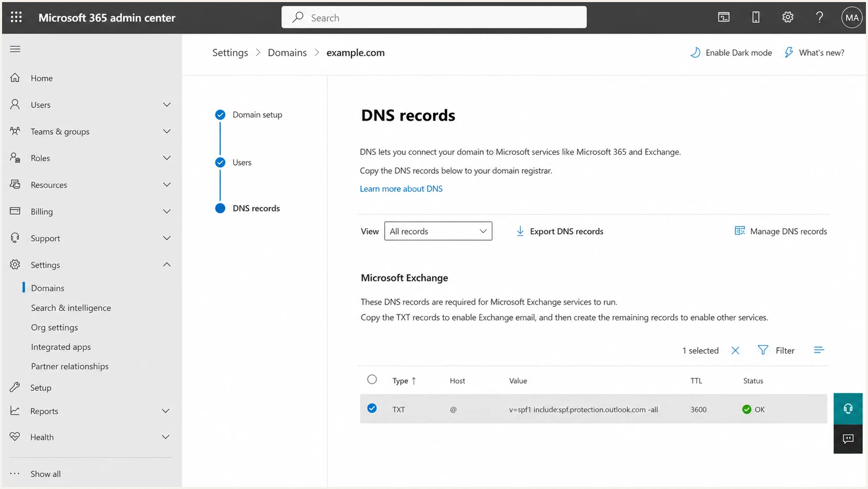The image size is (868, 489).
Task: Go to the Users setup step
Action: pos(242,162)
